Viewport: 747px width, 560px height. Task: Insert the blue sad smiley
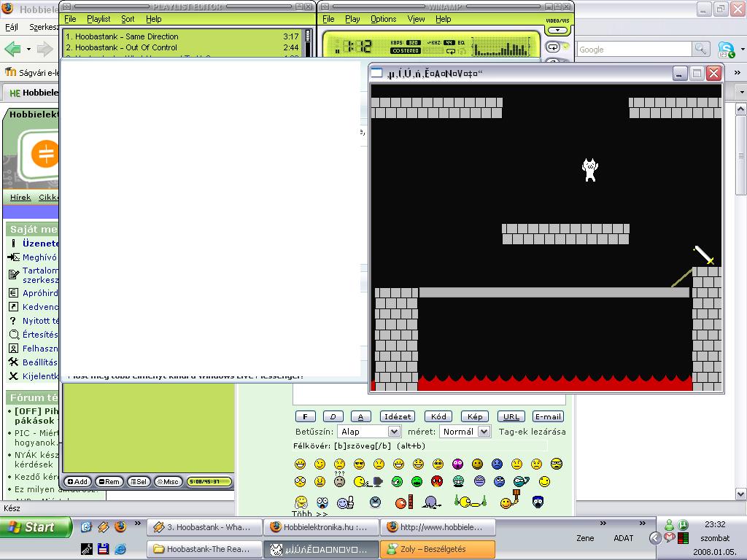pos(497,464)
